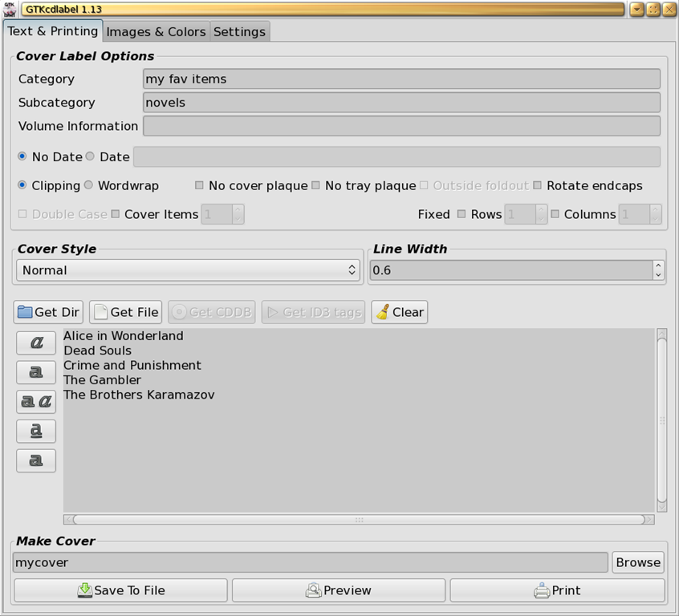Image resolution: width=679 pixels, height=616 pixels.
Task: Open the Cover Style dropdown showing Normal
Action: (x=189, y=270)
